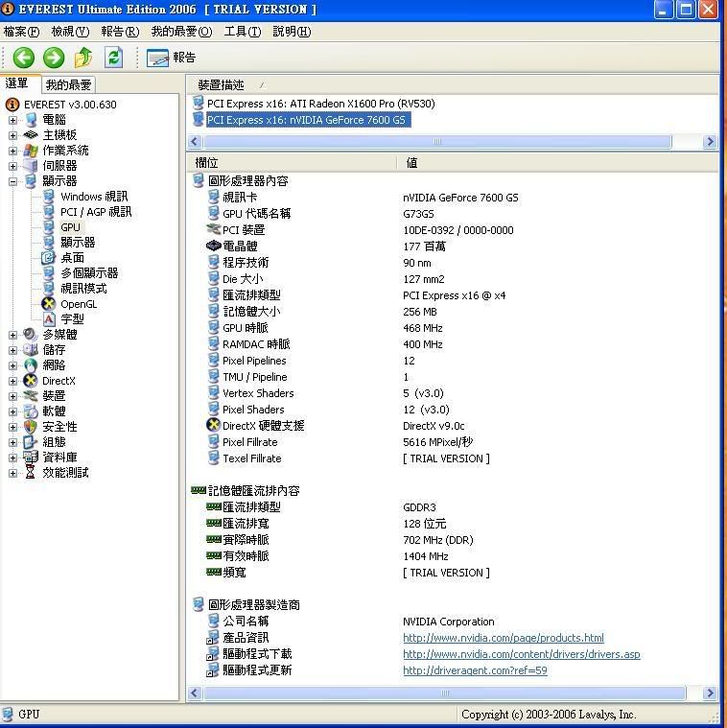This screenshot has height=728, width=727.
Task: Click the green Back arrow toolbar icon
Action: [x=23, y=58]
